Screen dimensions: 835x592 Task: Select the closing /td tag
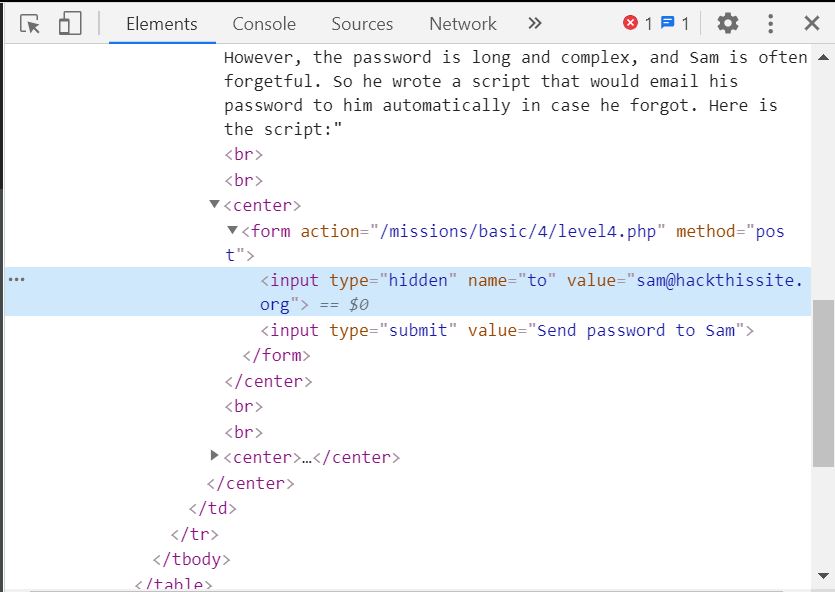click(212, 508)
